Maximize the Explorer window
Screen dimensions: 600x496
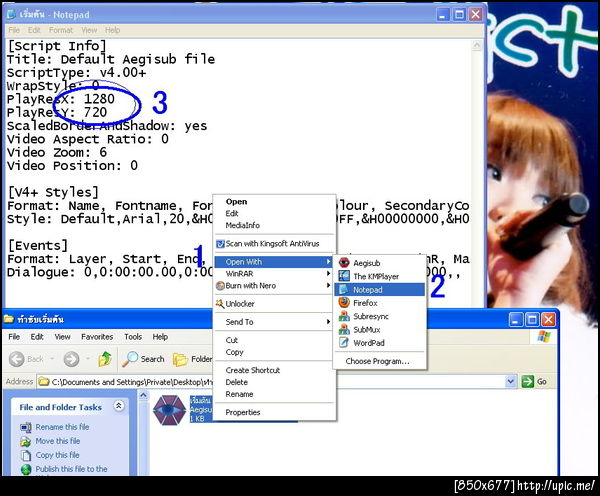pyautogui.click(x=532, y=319)
